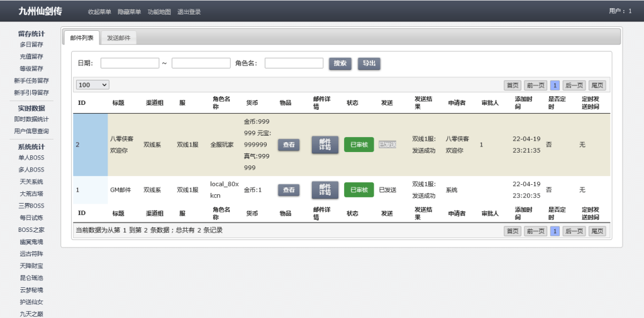This screenshot has width=644, height=318.
Task: Open 大荒古塔 in the sidebar
Action: [x=31, y=194]
